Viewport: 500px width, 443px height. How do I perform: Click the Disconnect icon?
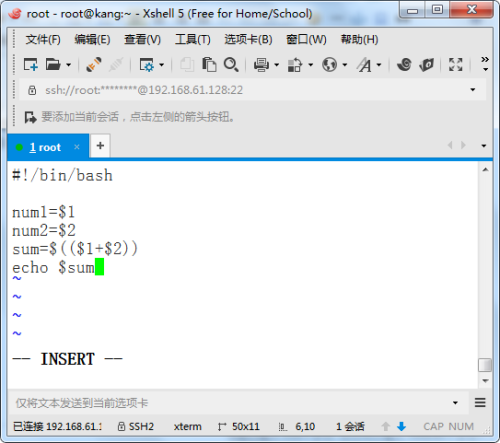click(116, 64)
